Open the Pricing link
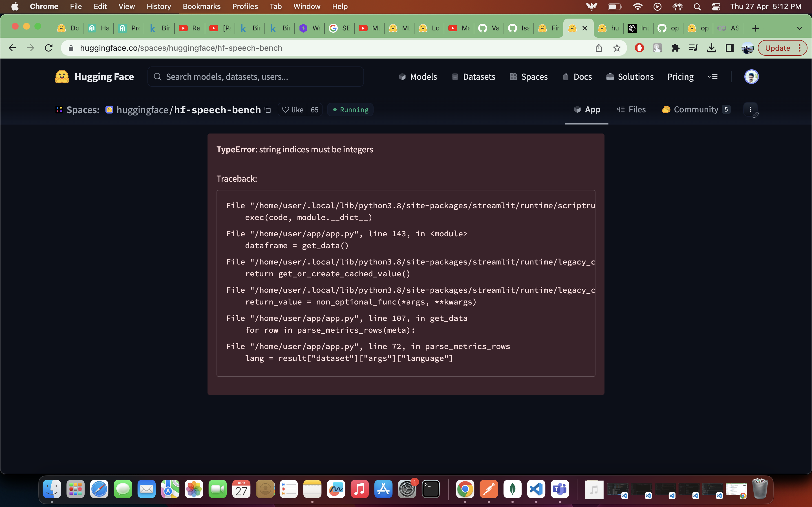This screenshot has height=507, width=812. pyautogui.click(x=680, y=77)
